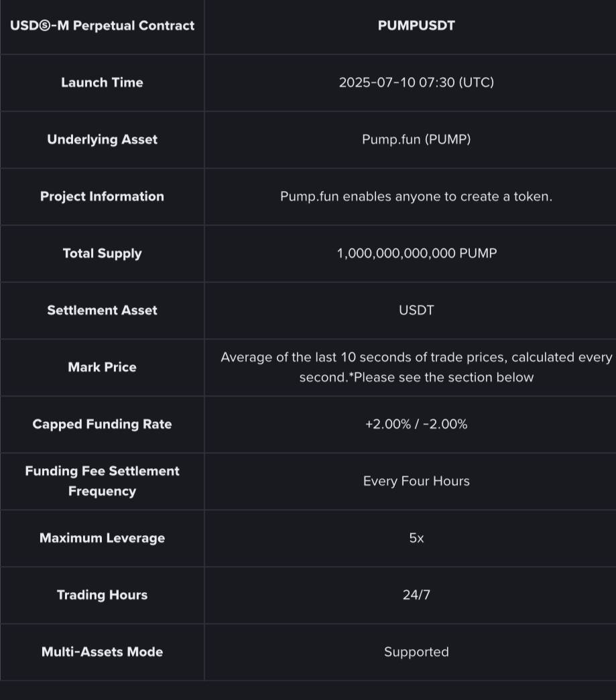This screenshot has height=700, width=616.
Task: Click the +2.00% / -2.00% value
Action: pyautogui.click(x=416, y=424)
